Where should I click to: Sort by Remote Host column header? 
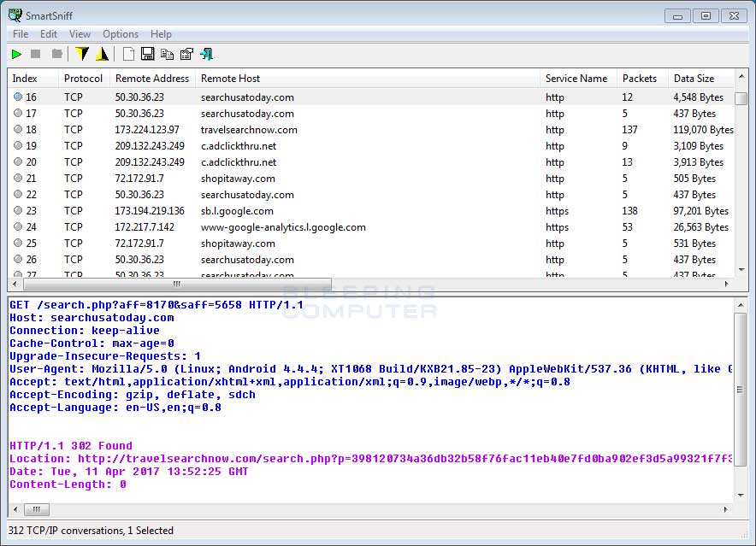[x=368, y=79]
